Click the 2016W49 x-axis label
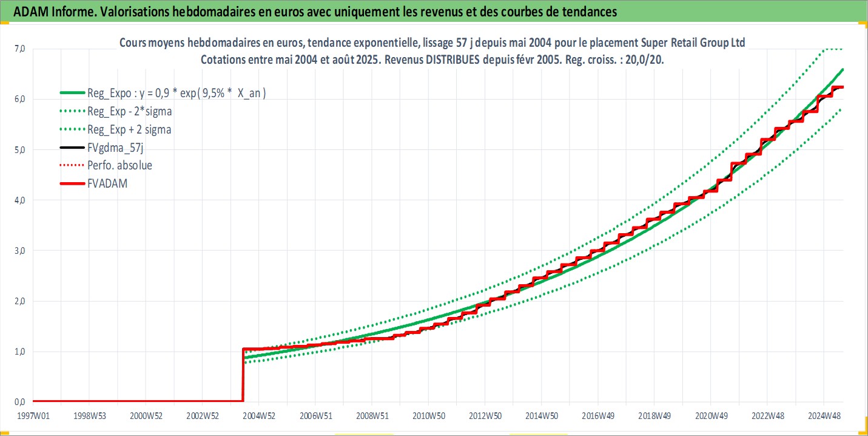 click(x=598, y=416)
